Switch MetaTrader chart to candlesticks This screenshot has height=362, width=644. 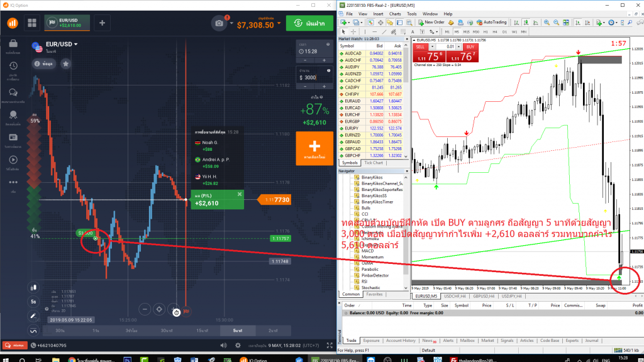(526, 23)
